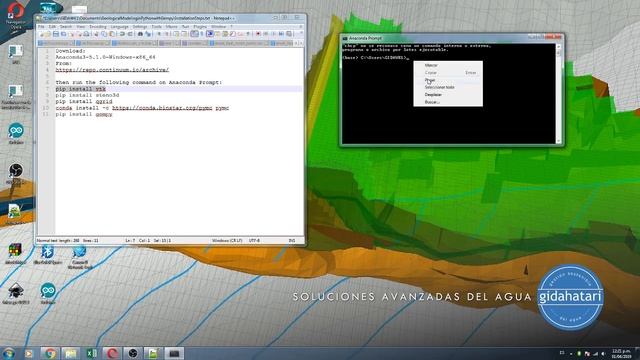Viewport: 640px width, 360px height.
Task: Click the Record macro red dot icon
Action: (x=258, y=34)
